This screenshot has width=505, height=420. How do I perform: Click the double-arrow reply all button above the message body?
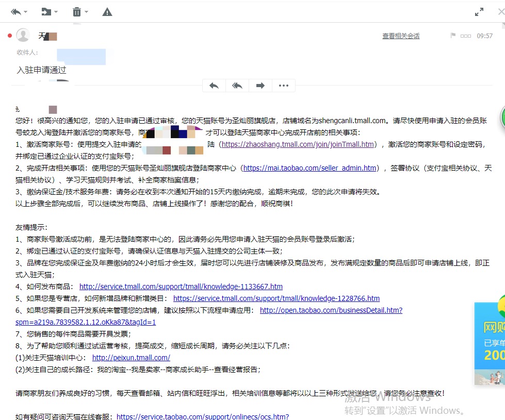point(237,86)
